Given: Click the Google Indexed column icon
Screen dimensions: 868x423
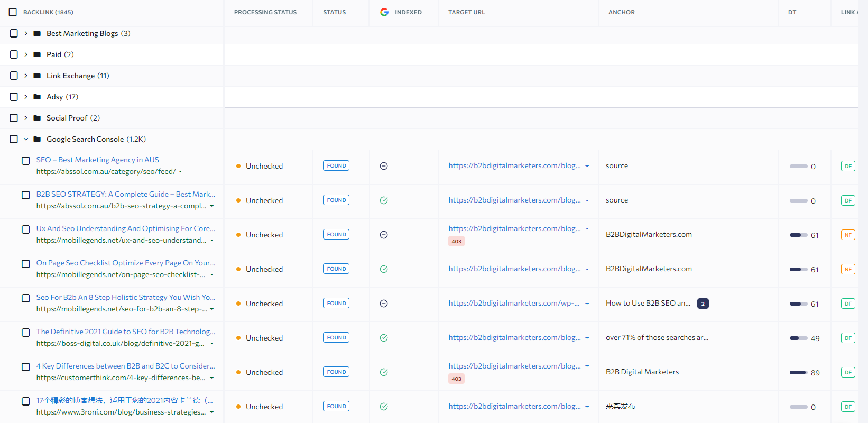Looking at the screenshot, I should point(384,12).
